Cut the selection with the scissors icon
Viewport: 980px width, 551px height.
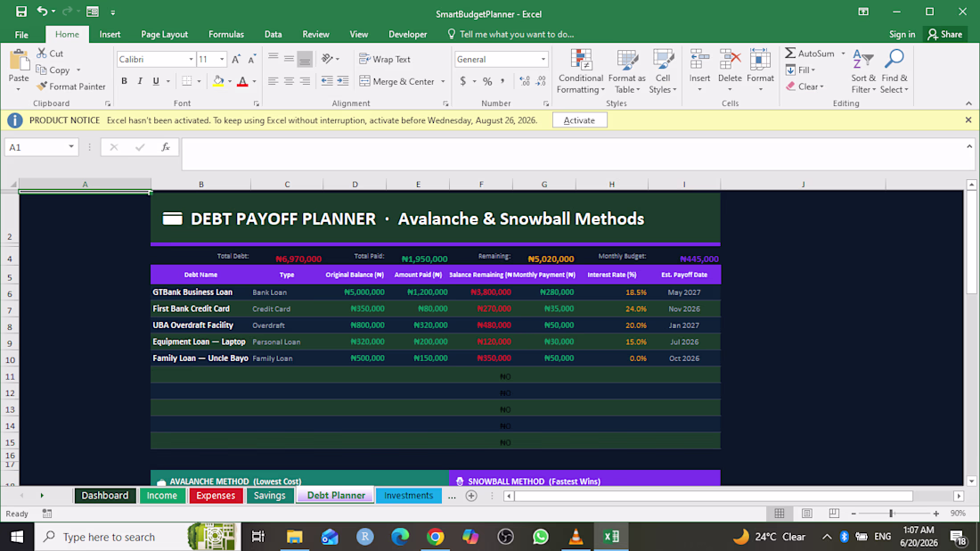pos(42,53)
